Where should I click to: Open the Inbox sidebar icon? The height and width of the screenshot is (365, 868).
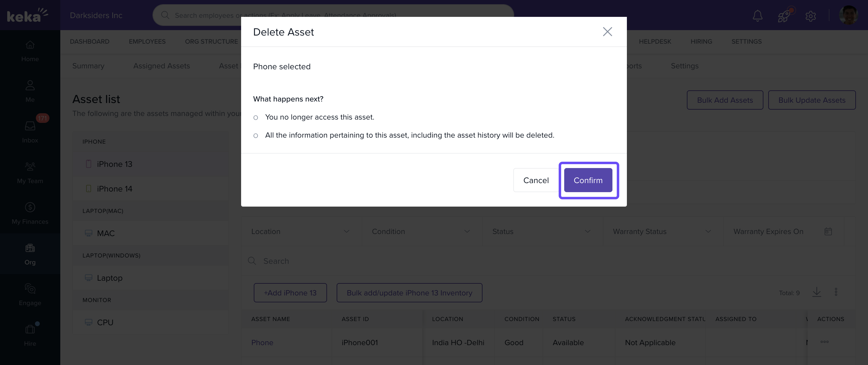pyautogui.click(x=30, y=131)
